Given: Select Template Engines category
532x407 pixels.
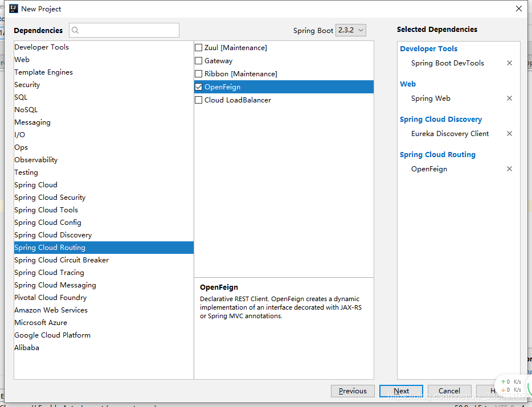Looking at the screenshot, I should pos(104,72).
